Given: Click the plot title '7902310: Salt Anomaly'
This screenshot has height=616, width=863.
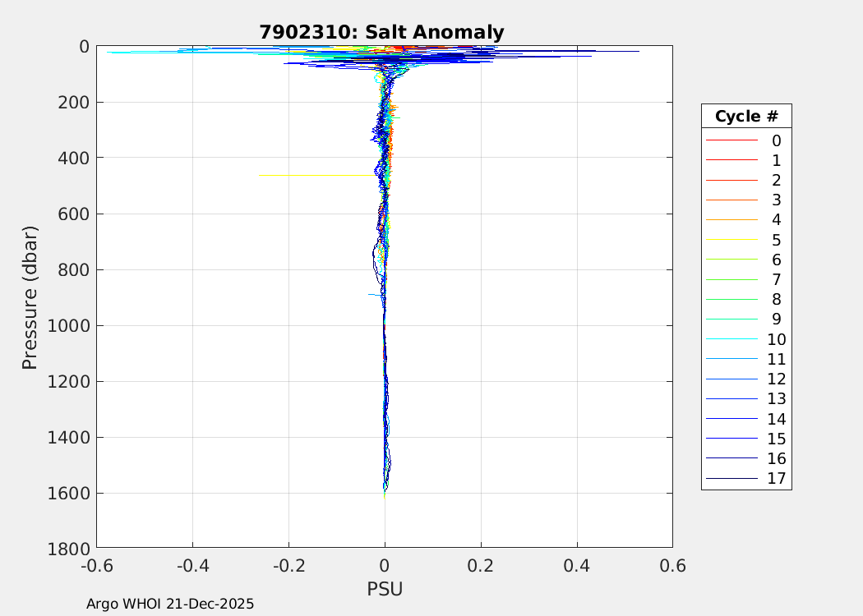Looking at the screenshot, I should [381, 32].
